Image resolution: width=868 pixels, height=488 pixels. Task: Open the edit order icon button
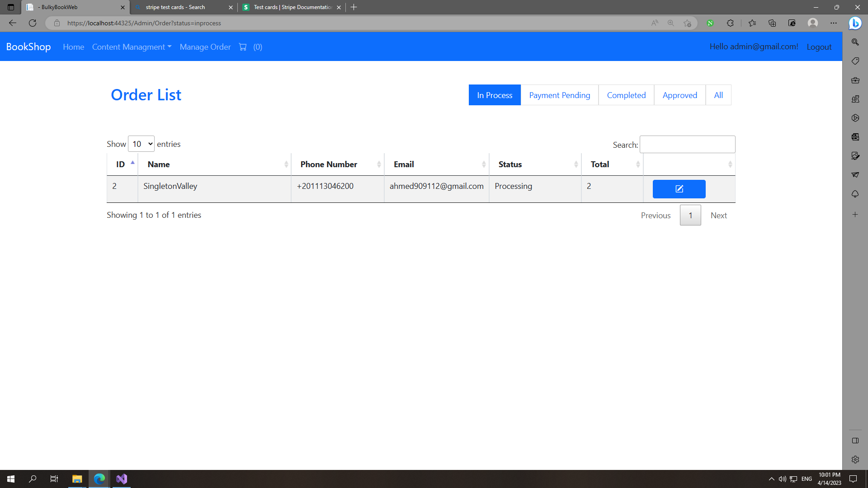point(679,189)
